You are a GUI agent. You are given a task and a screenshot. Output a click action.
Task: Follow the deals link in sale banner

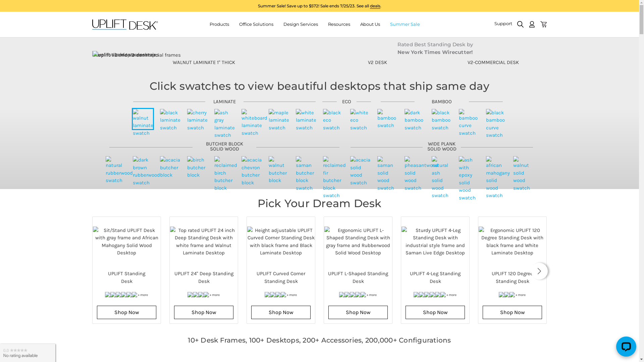[x=375, y=6]
